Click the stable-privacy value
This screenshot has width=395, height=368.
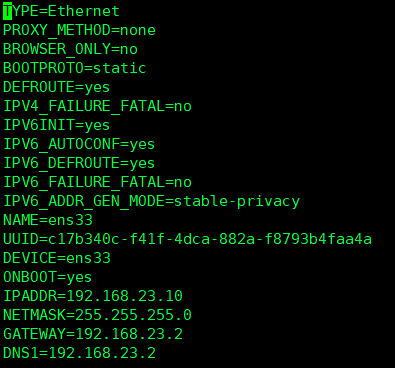click(237, 201)
